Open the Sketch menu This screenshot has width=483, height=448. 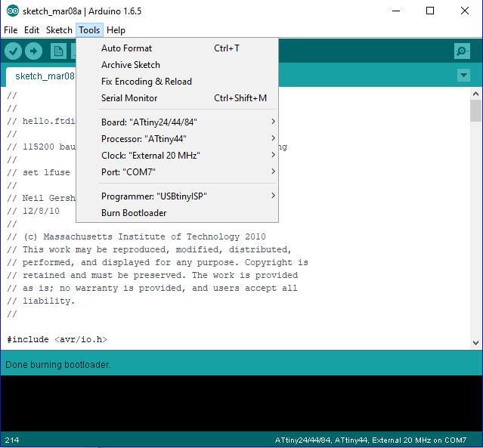[59, 30]
